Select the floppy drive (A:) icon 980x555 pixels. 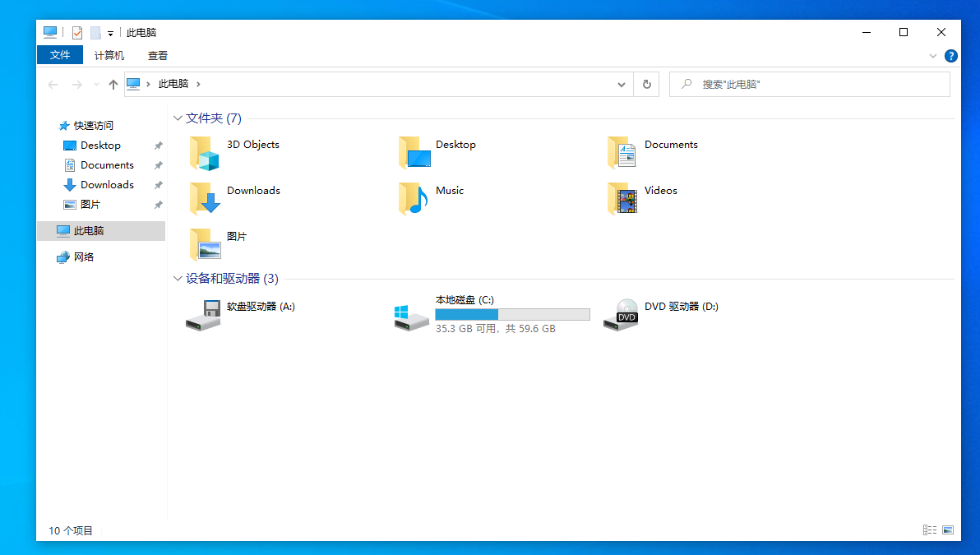(x=203, y=315)
